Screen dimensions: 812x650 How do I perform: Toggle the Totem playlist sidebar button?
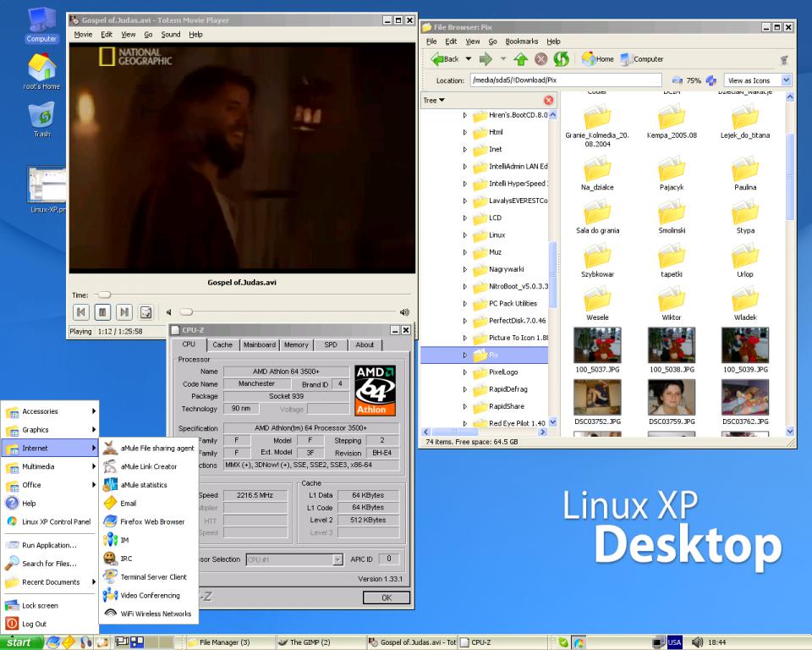tap(145, 312)
